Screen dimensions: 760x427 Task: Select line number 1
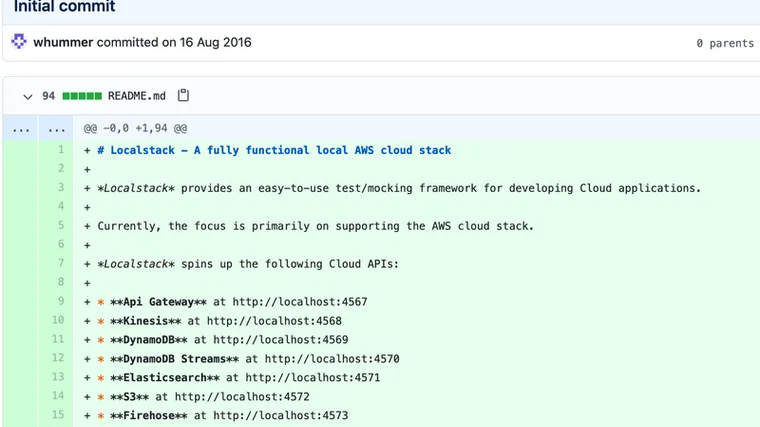coord(61,149)
